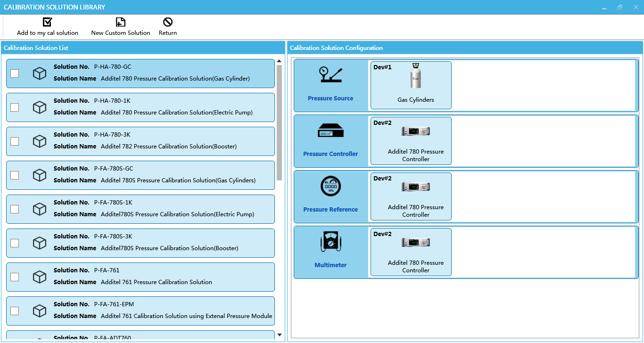The image size is (644, 343).
Task: Click solution number P-HA-780-3K
Action: coord(112,135)
